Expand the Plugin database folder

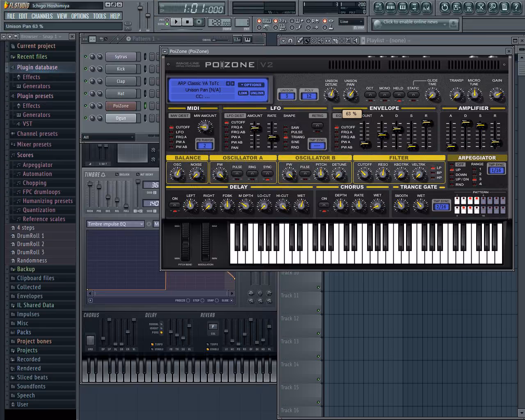tap(37, 67)
